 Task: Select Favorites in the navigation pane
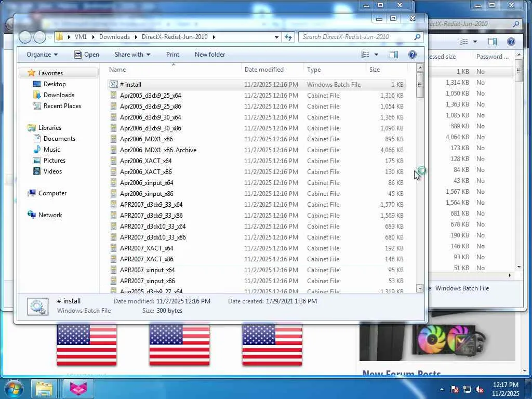click(x=50, y=73)
